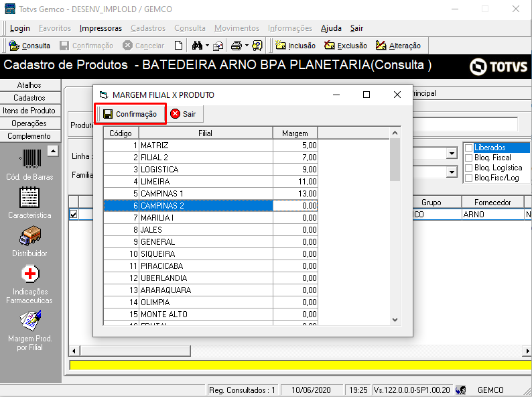Click sidebar scroll up arrow
Screen dimensions: 532x397
[x=53, y=151]
